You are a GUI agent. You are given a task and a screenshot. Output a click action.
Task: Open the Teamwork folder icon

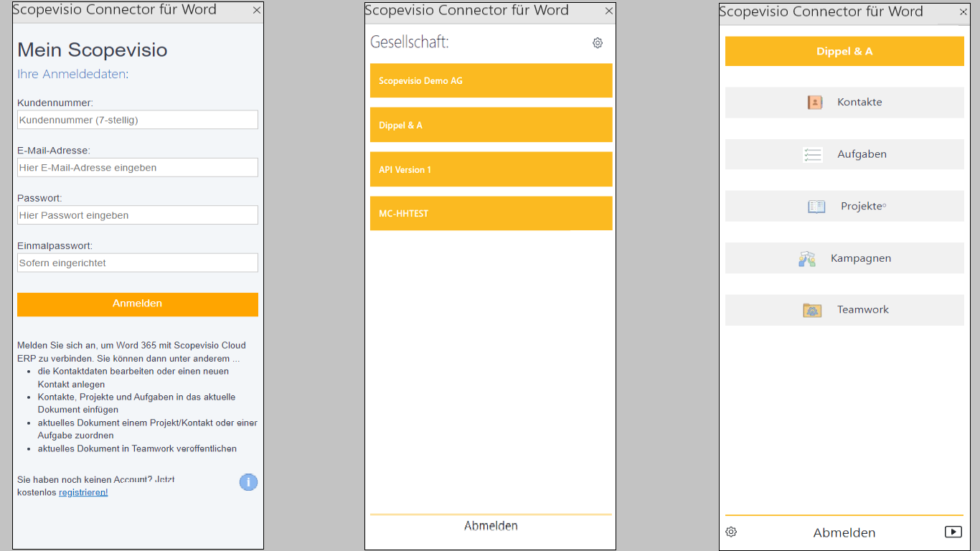(812, 310)
